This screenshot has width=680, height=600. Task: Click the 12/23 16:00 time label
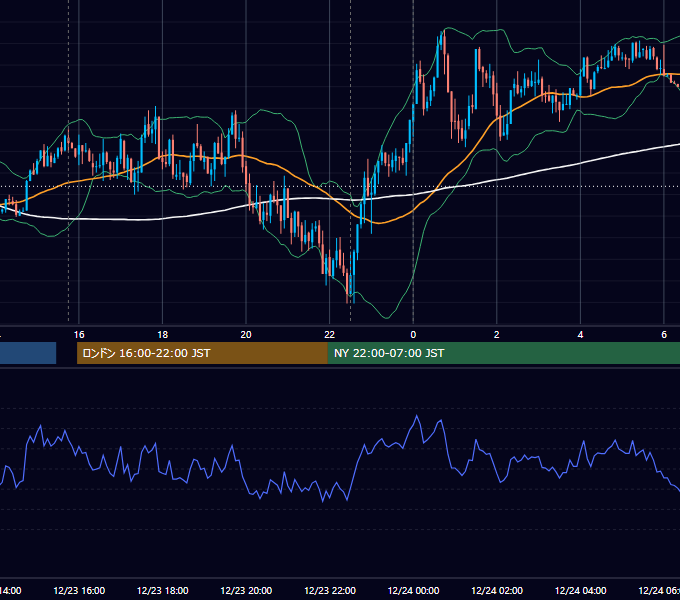tap(79, 590)
